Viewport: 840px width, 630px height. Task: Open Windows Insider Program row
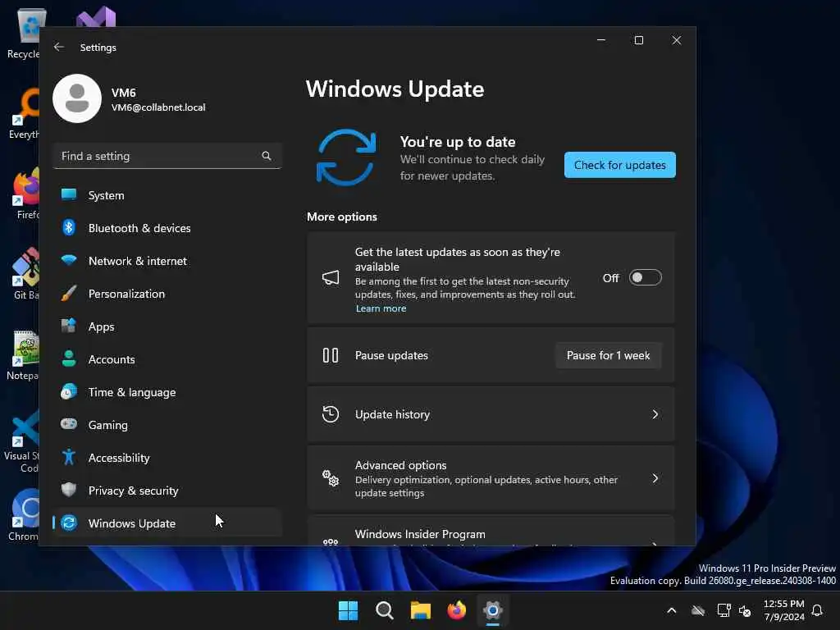pyautogui.click(x=491, y=532)
